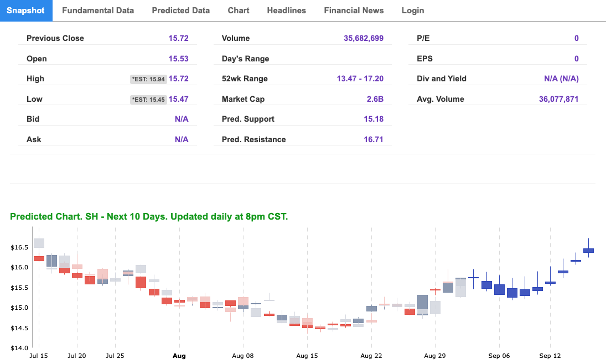Viewport: 606px width, 364px height.
Task: Select the Snapshot tab
Action: [26, 10]
